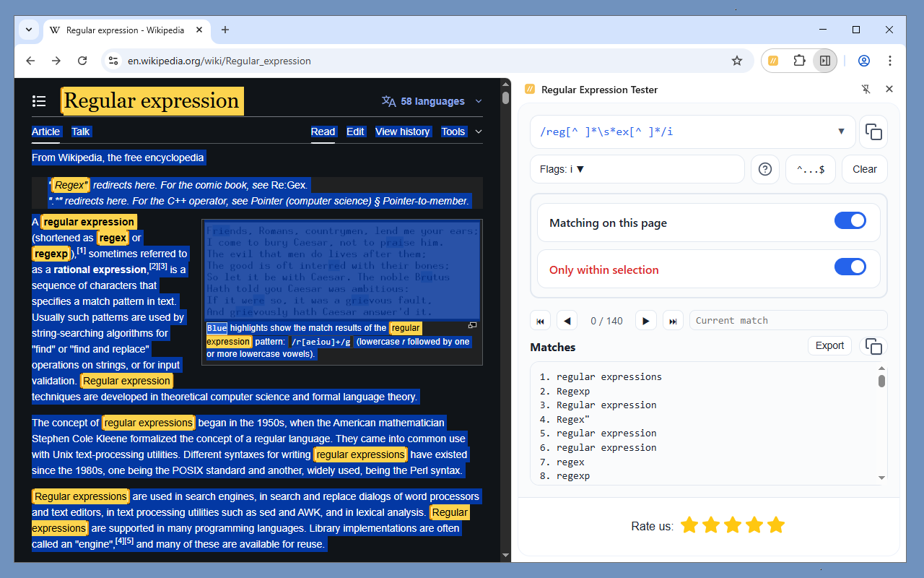
Task: Select the Regular expression Wikipedia browser tab
Action: pyautogui.click(x=126, y=30)
